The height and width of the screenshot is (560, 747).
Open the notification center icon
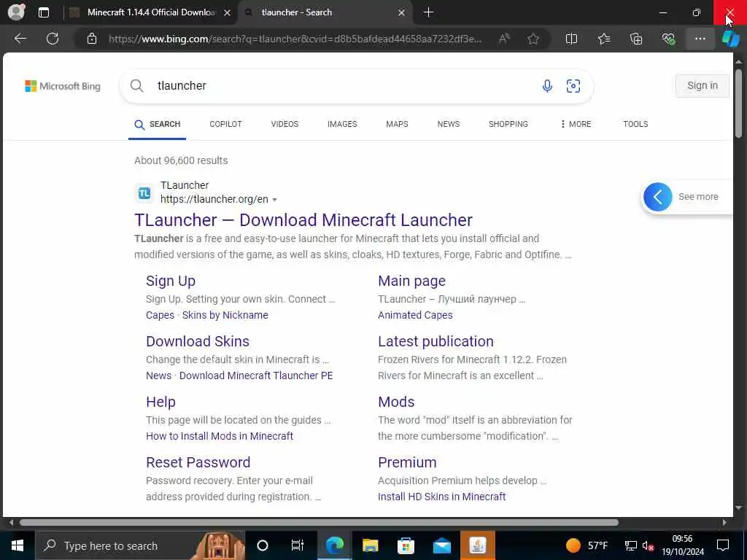tap(723, 545)
